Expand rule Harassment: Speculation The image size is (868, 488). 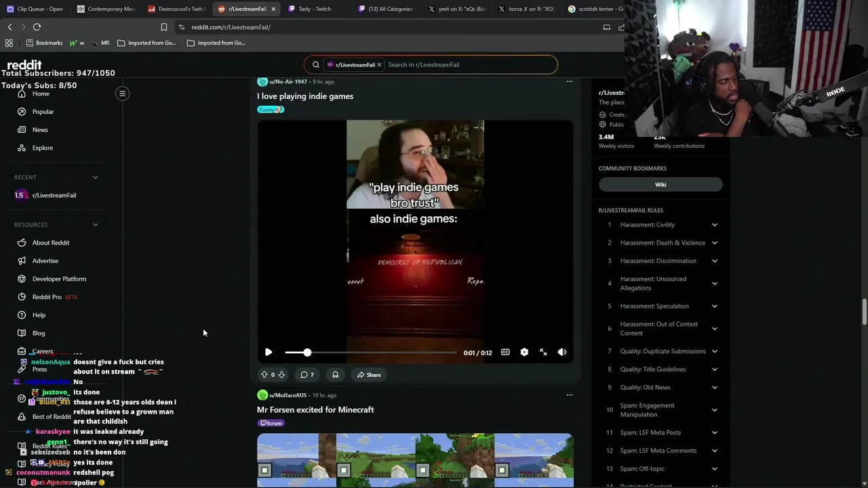point(662,306)
